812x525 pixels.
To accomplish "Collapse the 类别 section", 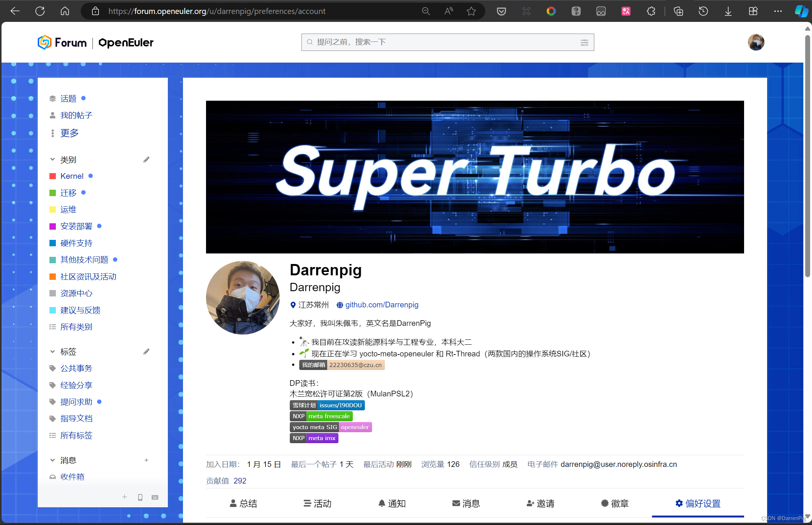I will click(52, 160).
